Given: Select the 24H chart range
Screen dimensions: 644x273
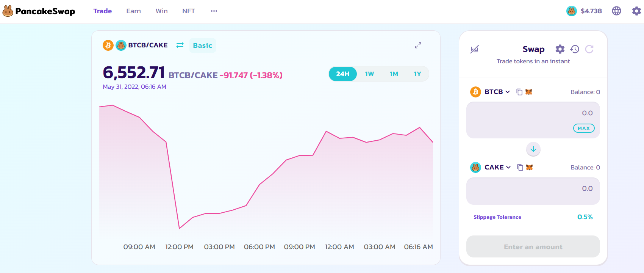Looking at the screenshot, I should 343,74.
